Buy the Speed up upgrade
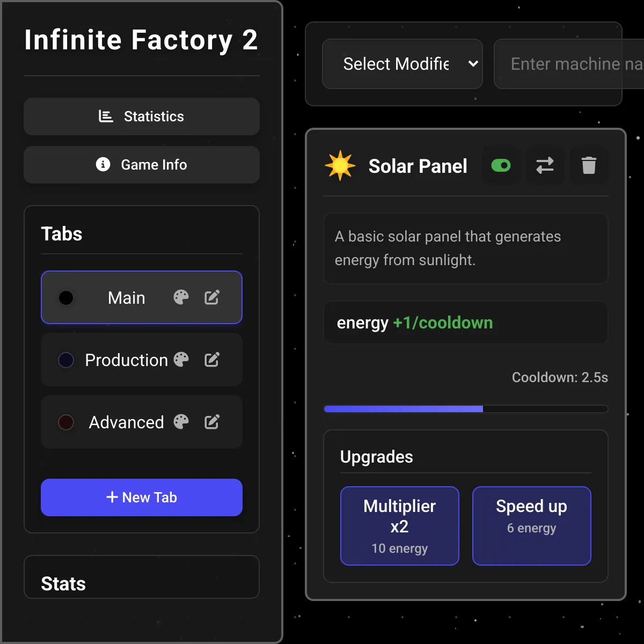The image size is (644, 644). [x=532, y=526]
